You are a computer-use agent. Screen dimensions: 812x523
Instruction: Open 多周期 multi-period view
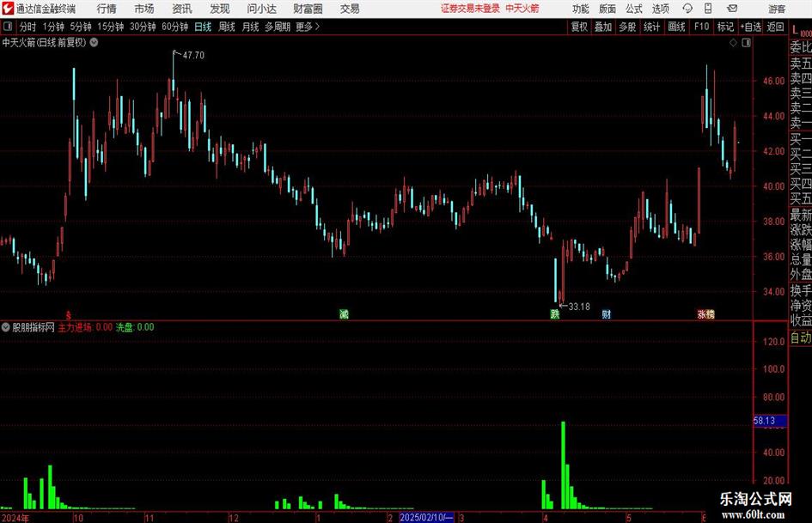[x=278, y=27]
